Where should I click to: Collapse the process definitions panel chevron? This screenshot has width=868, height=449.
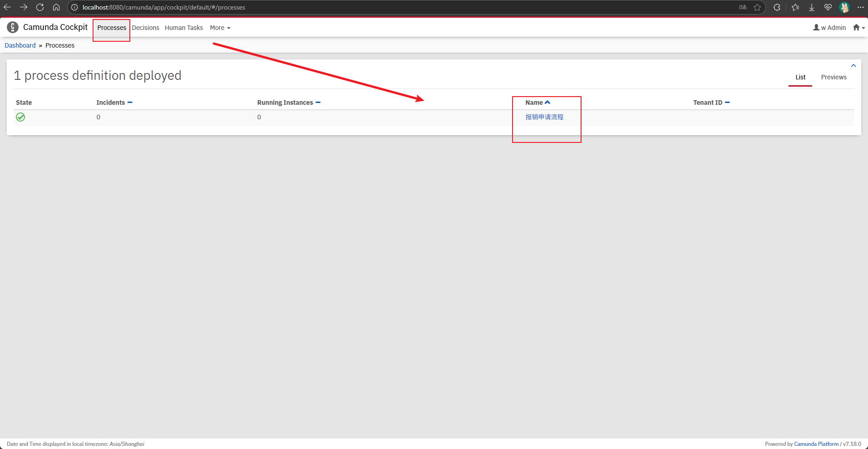click(x=853, y=66)
